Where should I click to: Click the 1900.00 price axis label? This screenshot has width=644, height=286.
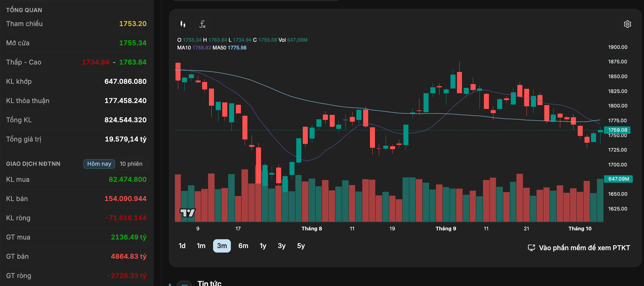[618, 47]
